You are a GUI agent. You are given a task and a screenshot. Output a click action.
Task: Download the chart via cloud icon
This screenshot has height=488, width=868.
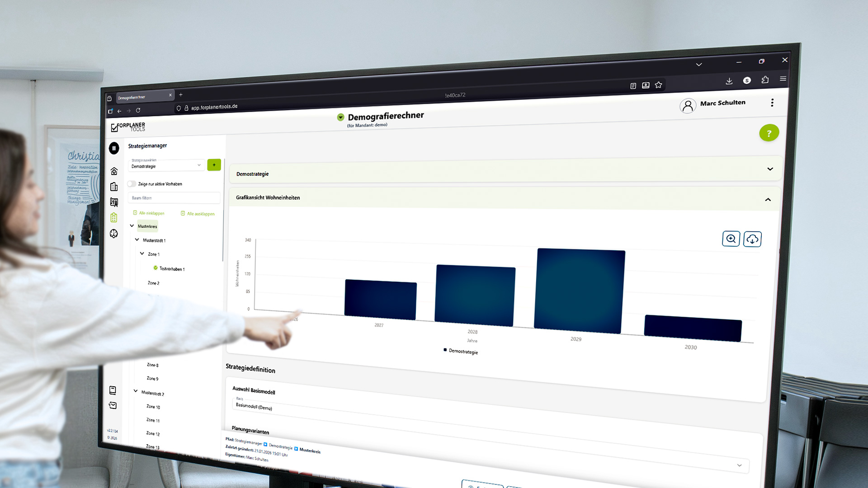(752, 239)
